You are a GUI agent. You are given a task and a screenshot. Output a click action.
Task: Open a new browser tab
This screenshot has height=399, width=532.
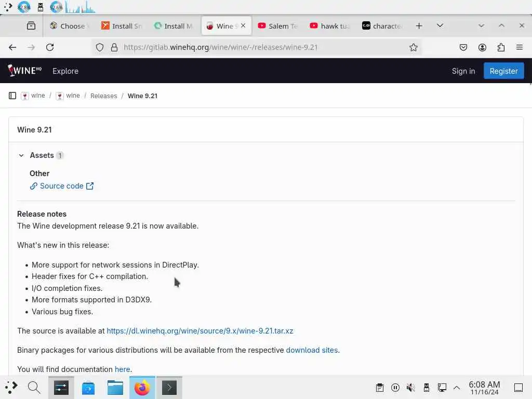point(419,26)
